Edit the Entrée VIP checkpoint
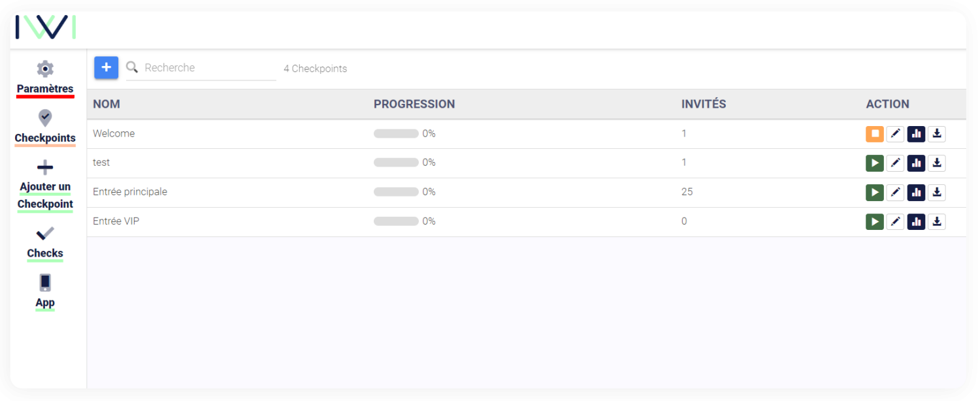980x401 pixels. (x=896, y=221)
